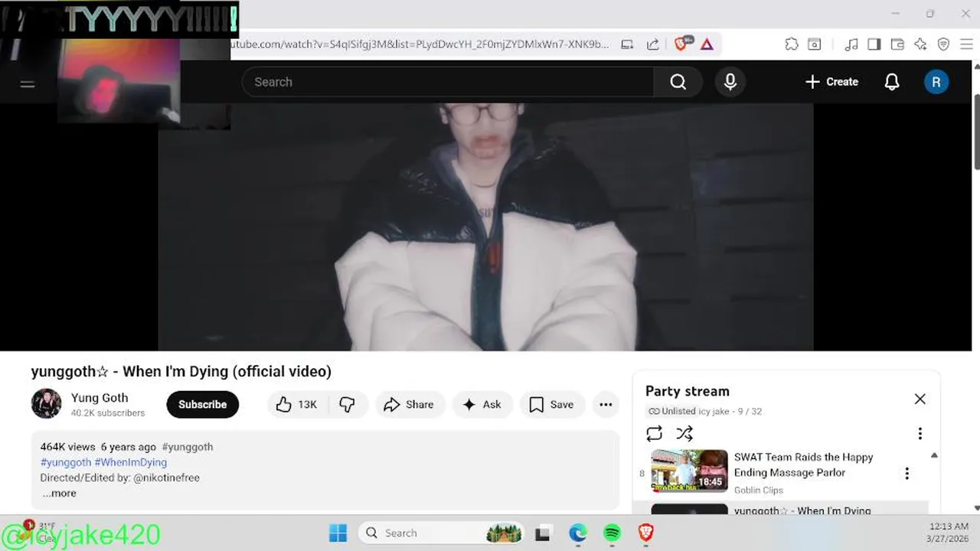
Task: Start voice search with microphone icon
Action: point(730,82)
